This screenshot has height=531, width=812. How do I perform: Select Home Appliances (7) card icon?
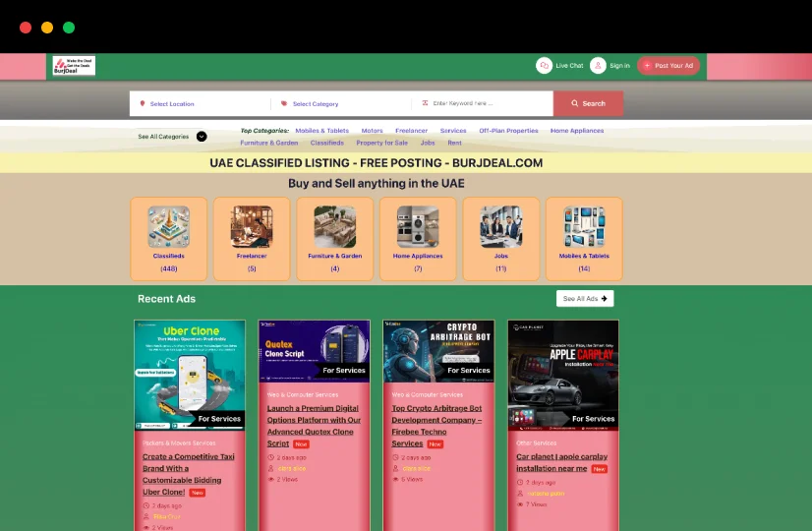point(418,227)
